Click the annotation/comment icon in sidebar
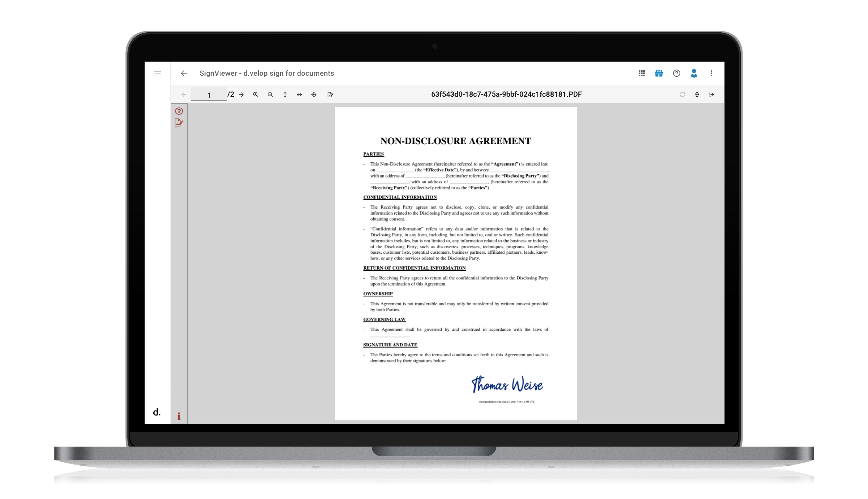The width and height of the screenshot is (868, 499). pyautogui.click(x=179, y=122)
